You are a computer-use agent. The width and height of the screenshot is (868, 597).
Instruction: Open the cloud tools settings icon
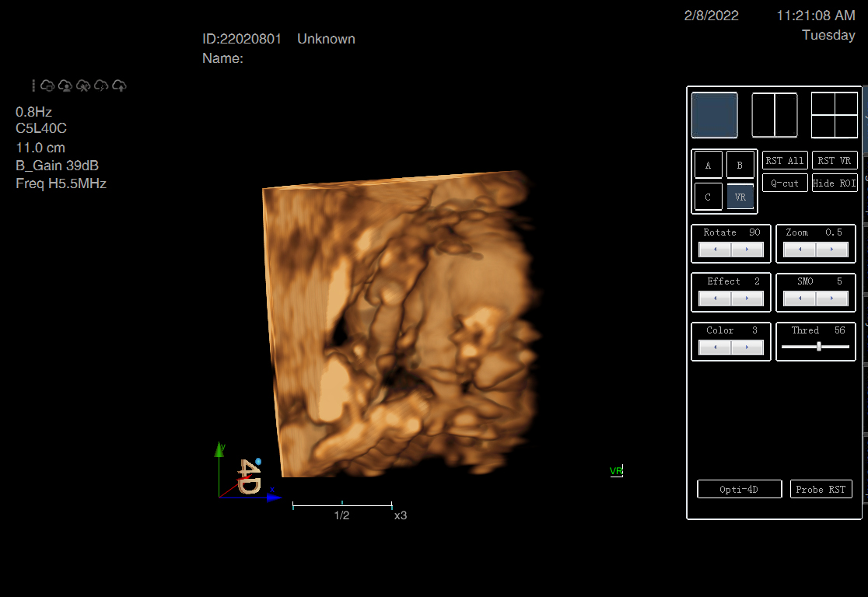tap(83, 86)
